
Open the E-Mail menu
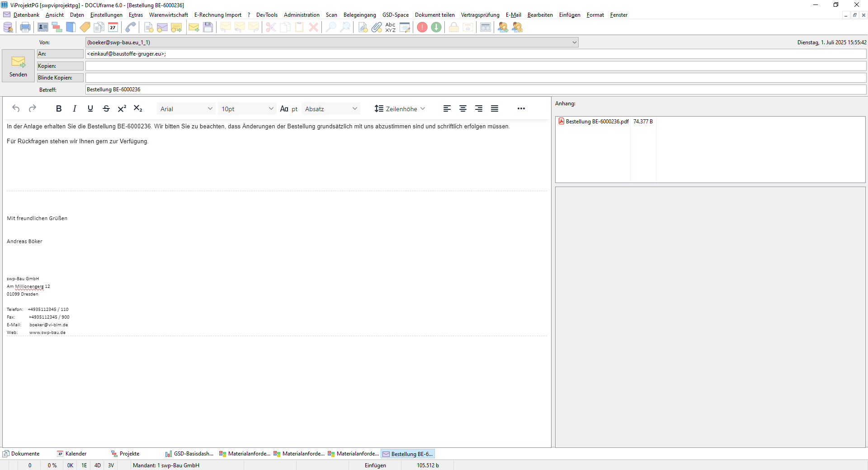514,15
